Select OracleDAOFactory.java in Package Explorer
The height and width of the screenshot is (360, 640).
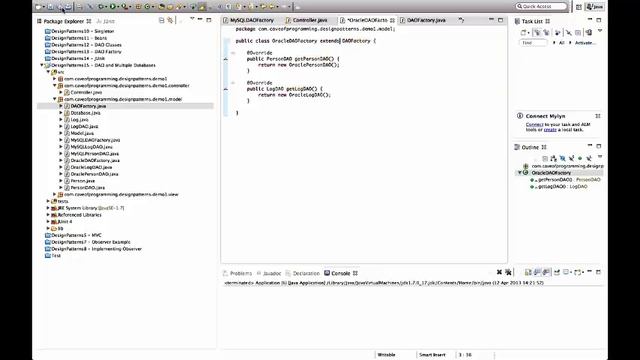pyautogui.click(x=95, y=160)
